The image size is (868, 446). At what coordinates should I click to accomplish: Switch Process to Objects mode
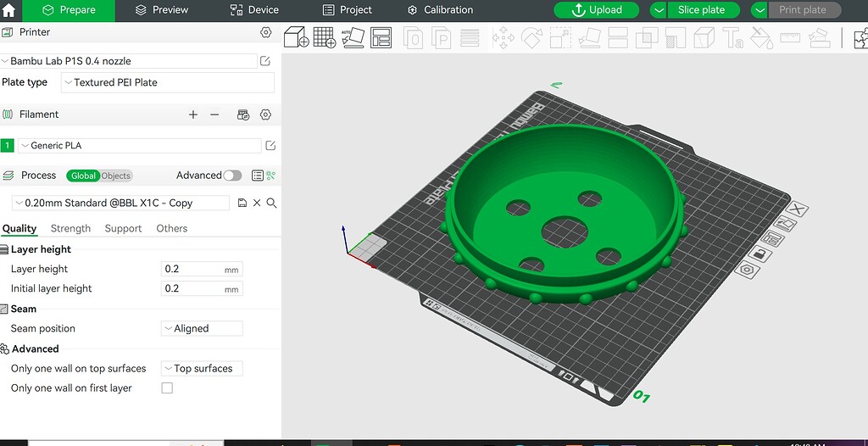pos(115,176)
